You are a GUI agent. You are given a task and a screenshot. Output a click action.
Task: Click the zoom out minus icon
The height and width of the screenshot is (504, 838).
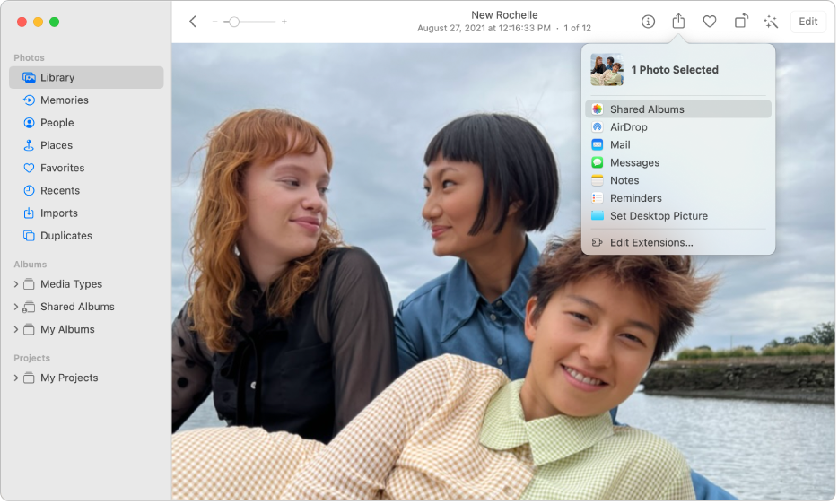coord(215,22)
